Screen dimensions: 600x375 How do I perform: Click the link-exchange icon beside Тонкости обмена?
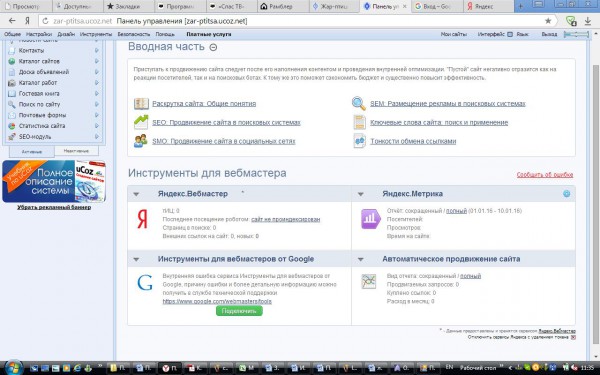[360, 141]
